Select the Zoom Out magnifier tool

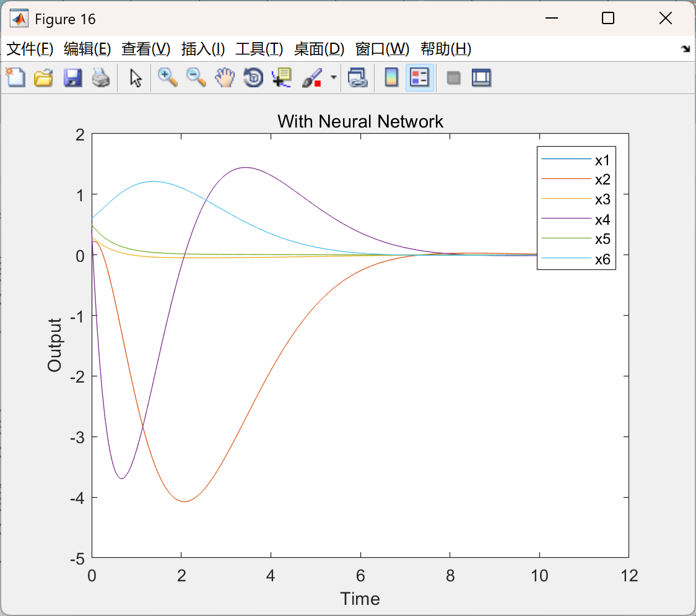tap(196, 77)
